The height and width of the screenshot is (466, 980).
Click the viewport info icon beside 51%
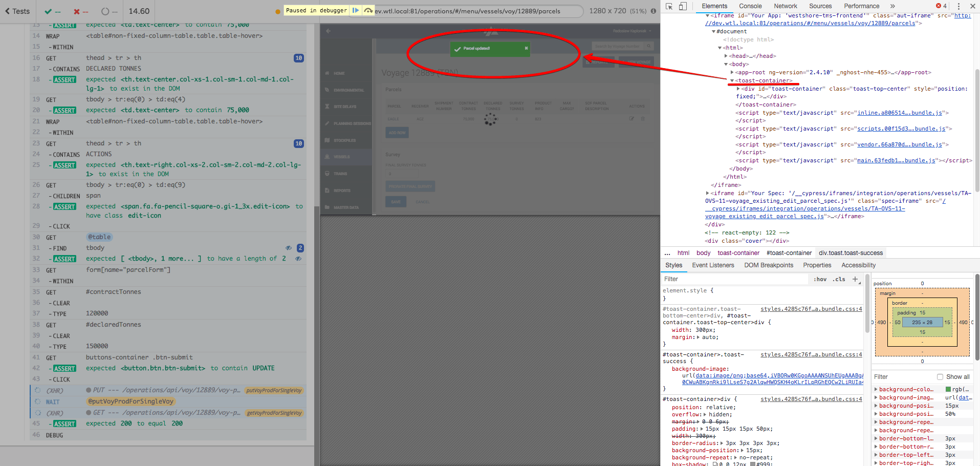(x=654, y=11)
